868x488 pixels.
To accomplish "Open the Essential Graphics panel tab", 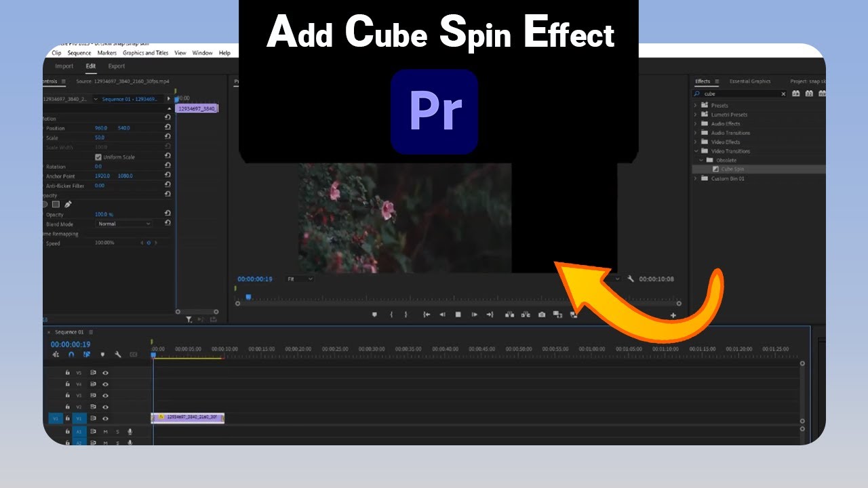I will click(750, 81).
